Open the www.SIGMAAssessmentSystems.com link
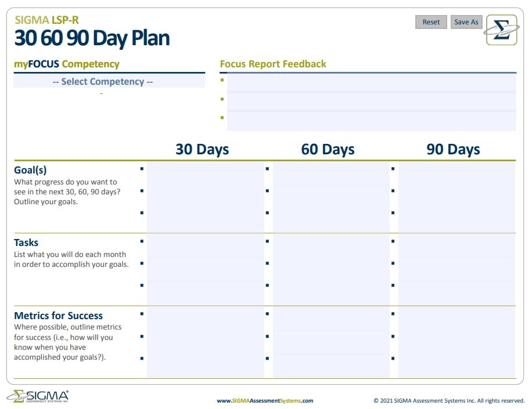The height and width of the screenshot is (409, 532). coord(265,400)
